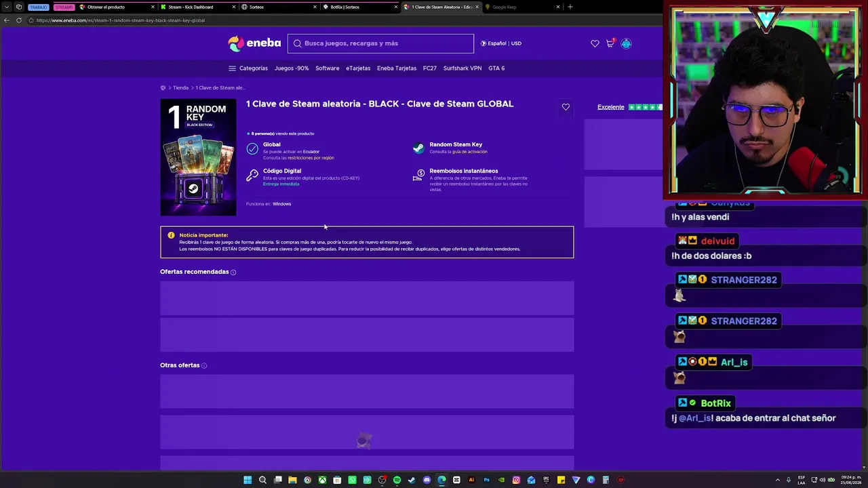Open the FC27 menu item
The height and width of the screenshot is (488, 868).
(430, 68)
